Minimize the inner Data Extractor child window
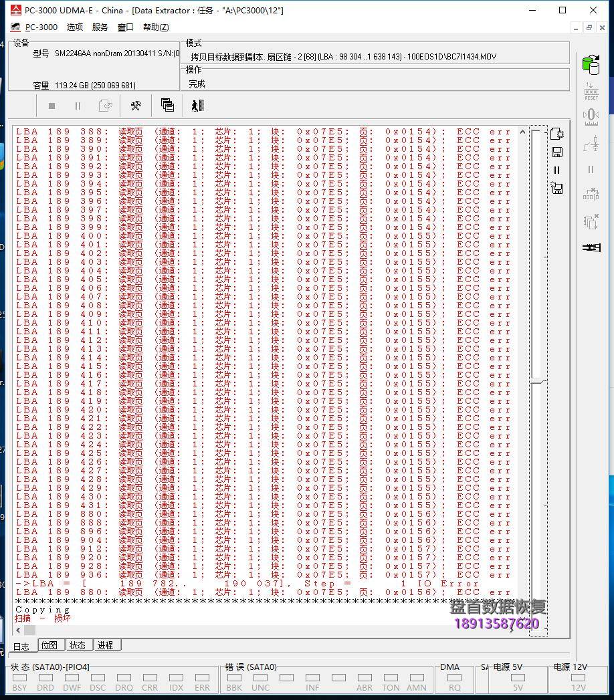614x700 pixels. pos(576,27)
